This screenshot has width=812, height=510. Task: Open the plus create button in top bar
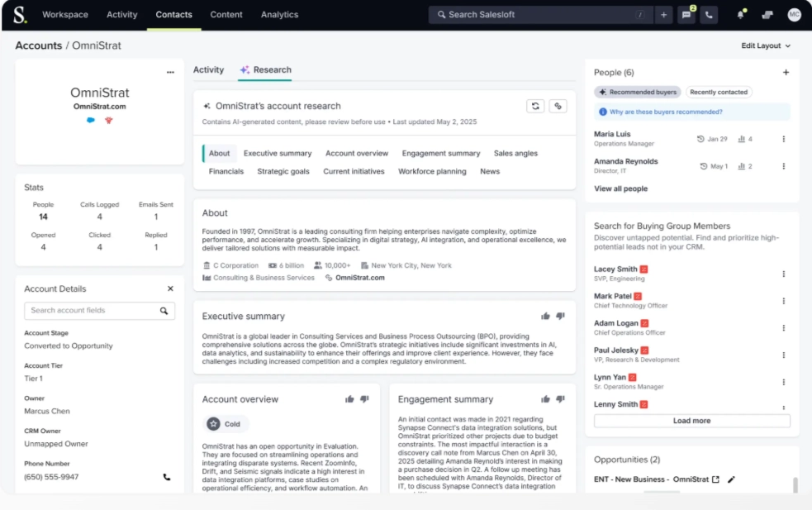click(663, 15)
